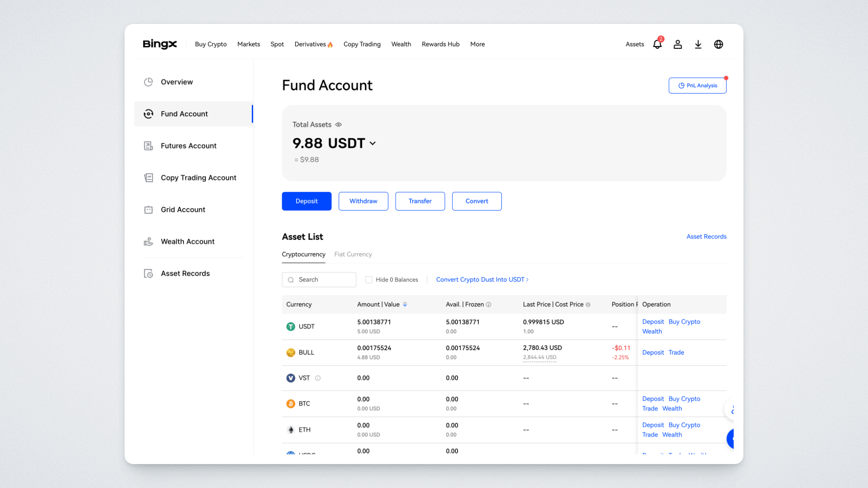
Task: Click the BingX logo
Action: pyautogui.click(x=160, y=44)
